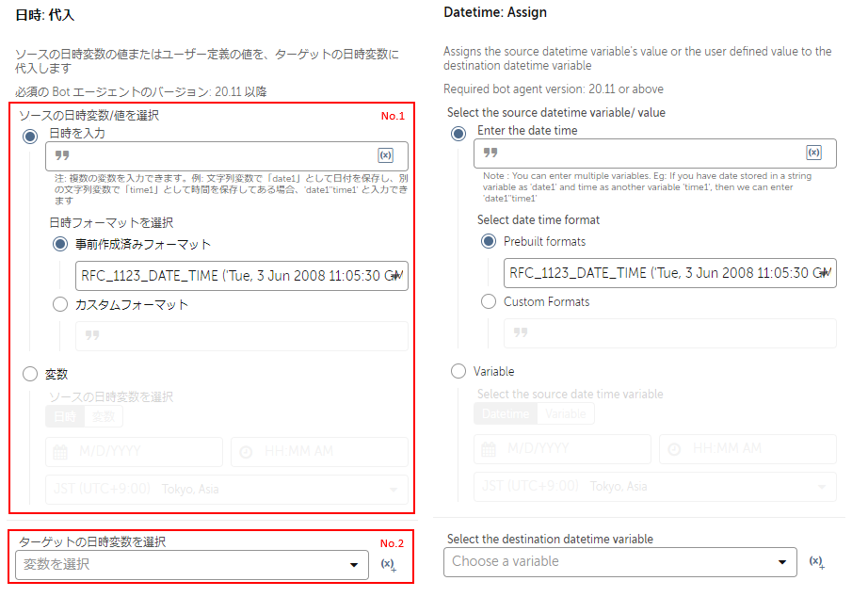868x597 pixels.
Task: Choose the English Variable radio button
Action: click(x=458, y=371)
